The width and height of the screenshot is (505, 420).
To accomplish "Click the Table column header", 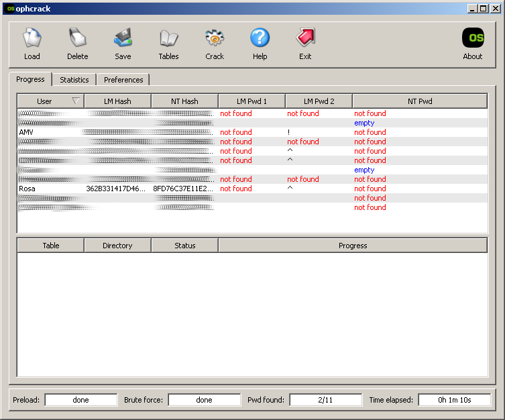I will (x=50, y=246).
